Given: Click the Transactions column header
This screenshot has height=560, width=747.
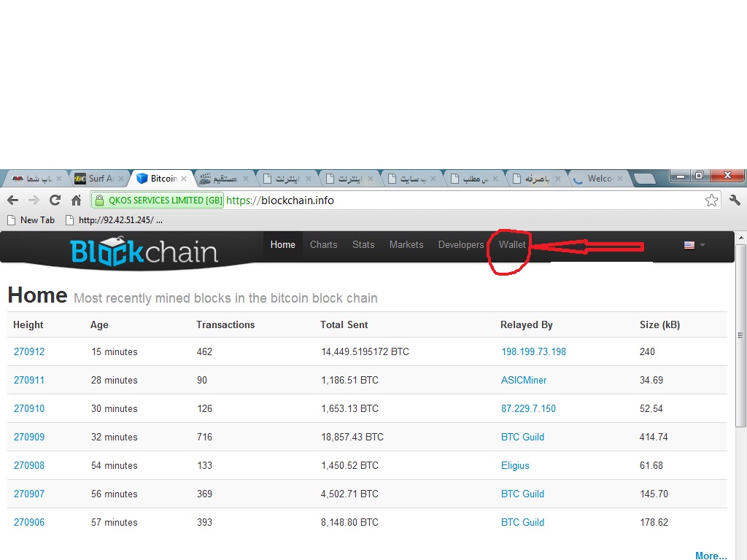Looking at the screenshot, I should coord(225,324).
